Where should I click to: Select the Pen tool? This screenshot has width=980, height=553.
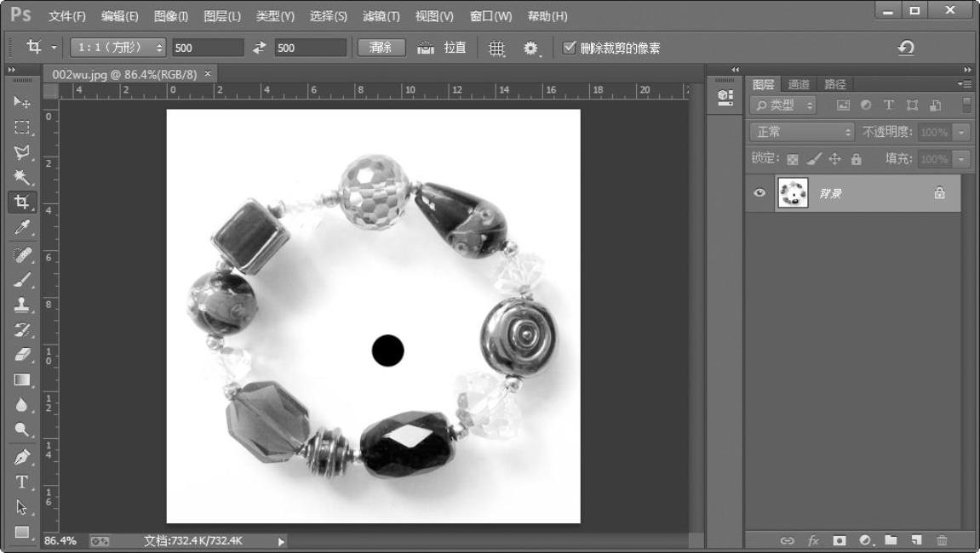21,456
